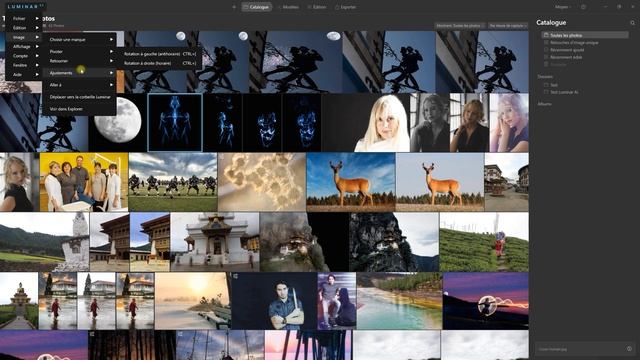This screenshot has width=640, height=360.
Task: Click the circular icon next to Moyen
Action: point(583,7)
